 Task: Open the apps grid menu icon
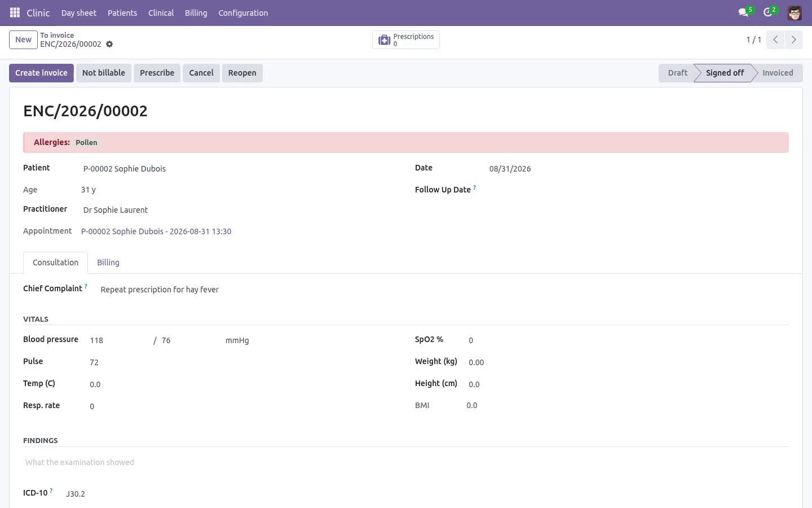click(x=15, y=12)
